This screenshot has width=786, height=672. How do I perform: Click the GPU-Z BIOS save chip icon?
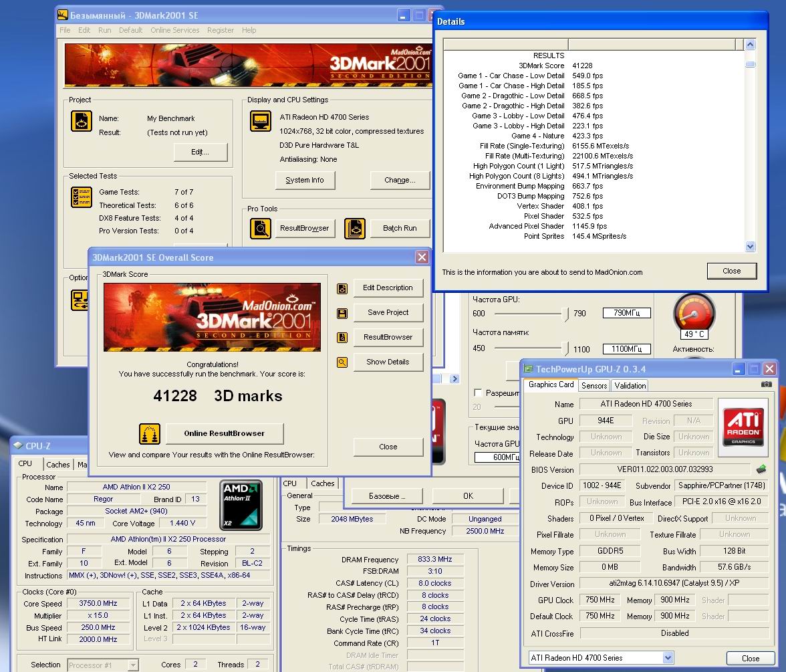click(x=761, y=469)
